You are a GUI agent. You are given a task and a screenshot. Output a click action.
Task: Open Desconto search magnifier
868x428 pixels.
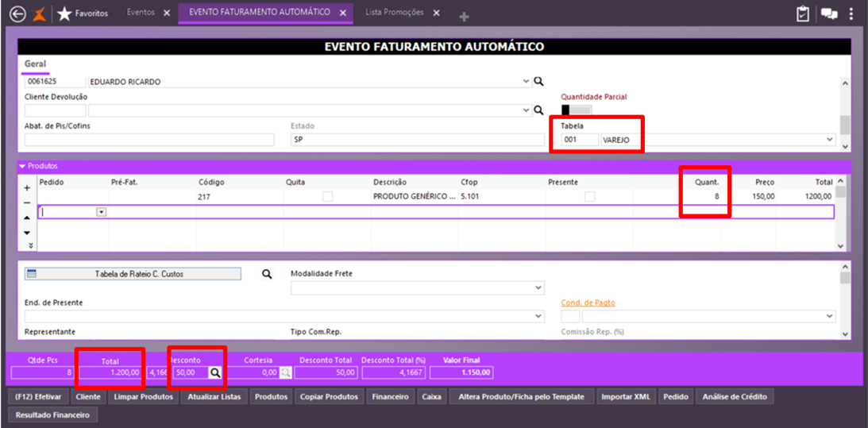coord(214,372)
